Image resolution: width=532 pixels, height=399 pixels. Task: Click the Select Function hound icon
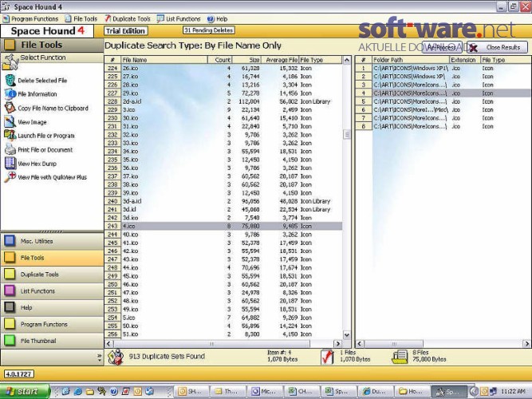click(10, 62)
